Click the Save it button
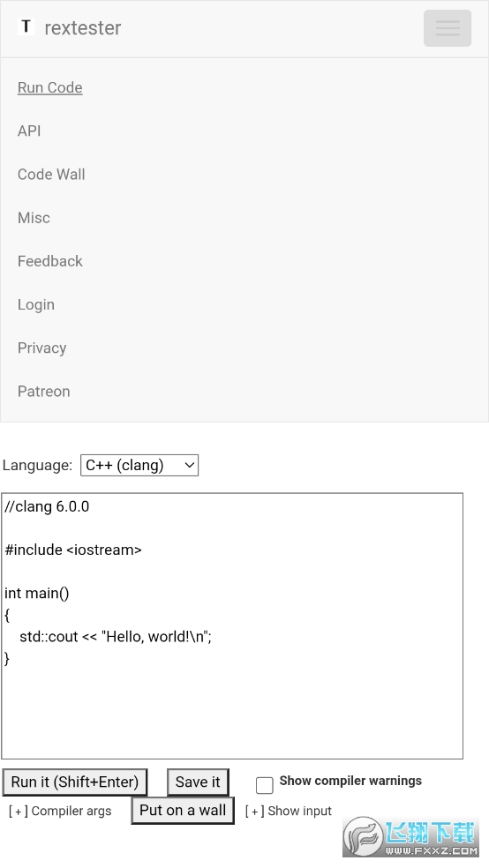489x868 pixels. tap(198, 782)
